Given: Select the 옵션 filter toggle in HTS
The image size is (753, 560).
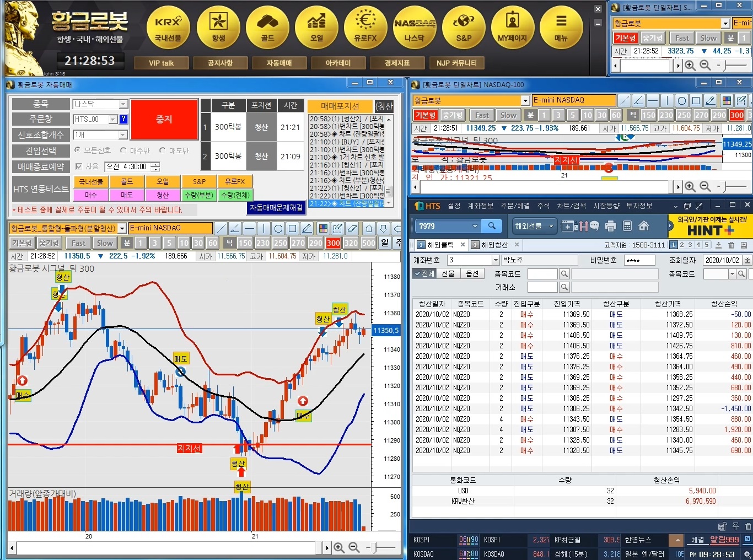Looking at the screenshot, I should pos(472,273).
